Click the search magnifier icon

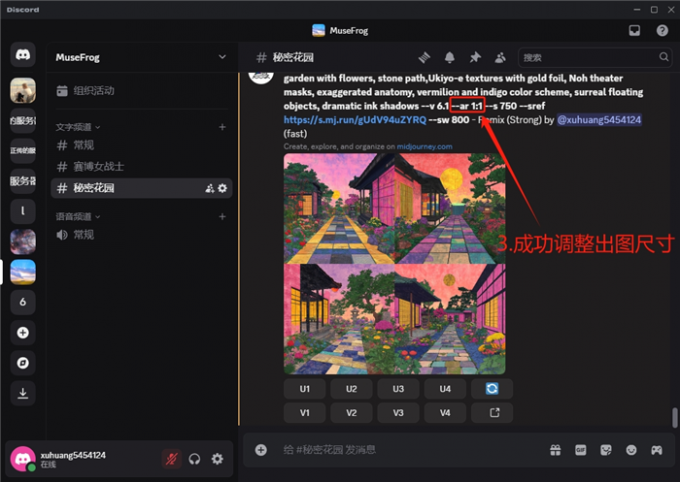tap(664, 57)
